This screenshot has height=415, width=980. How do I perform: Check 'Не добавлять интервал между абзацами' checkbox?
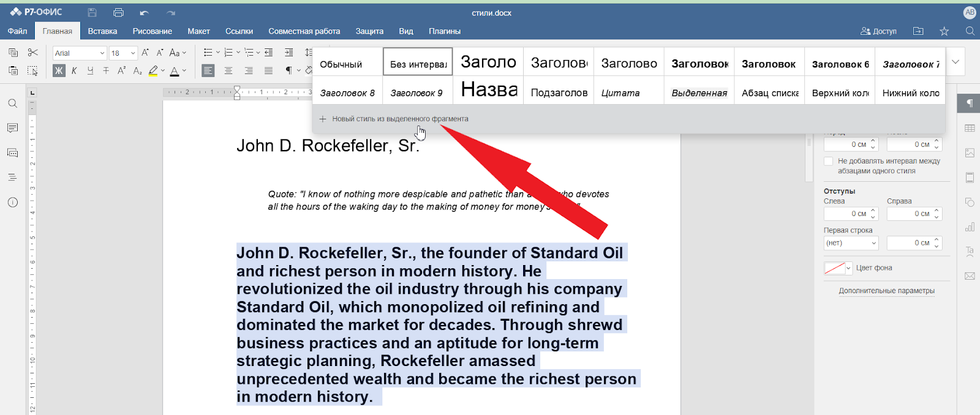[828, 161]
